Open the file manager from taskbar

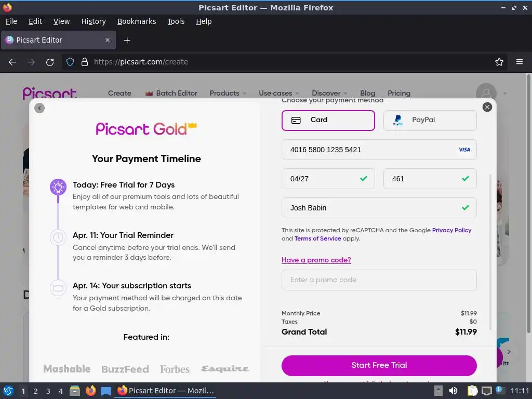(75, 391)
